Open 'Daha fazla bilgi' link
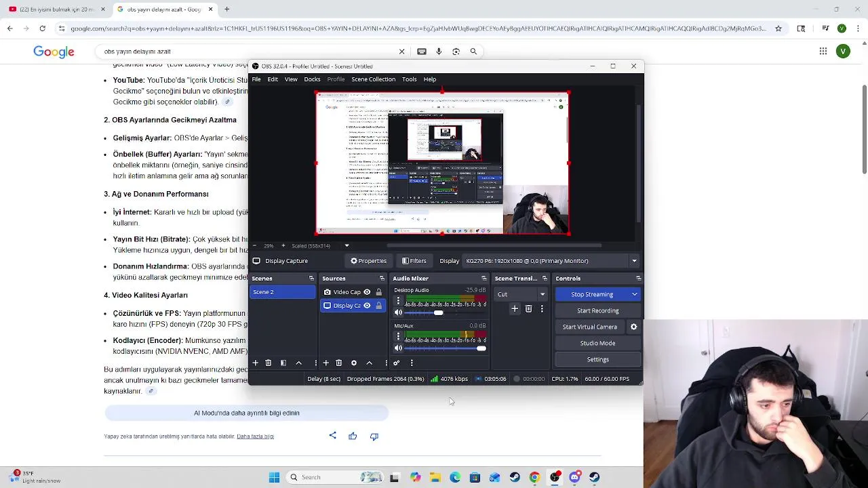Image resolution: width=868 pixels, height=488 pixels. (255, 436)
